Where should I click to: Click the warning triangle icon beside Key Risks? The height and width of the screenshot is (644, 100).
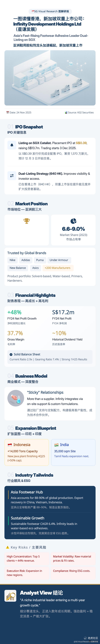click(7, 547)
